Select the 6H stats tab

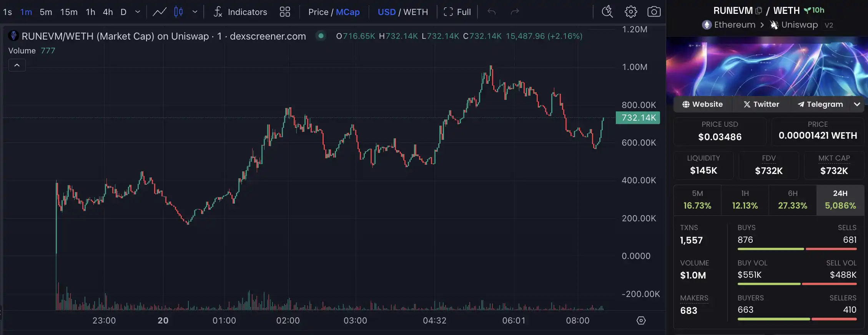[x=792, y=199]
